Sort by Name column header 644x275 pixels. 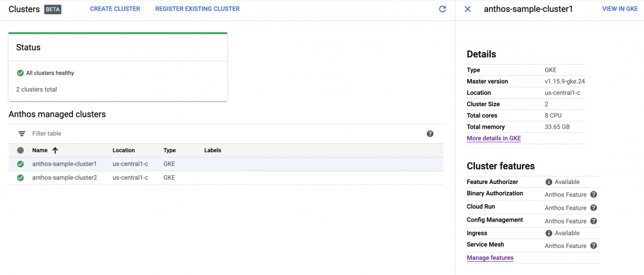click(40, 151)
